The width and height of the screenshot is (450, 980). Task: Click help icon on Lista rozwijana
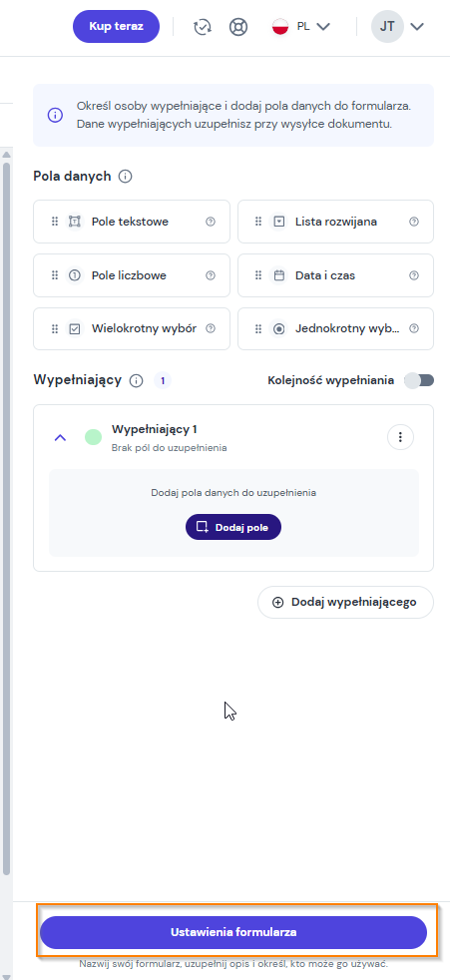tap(414, 222)
